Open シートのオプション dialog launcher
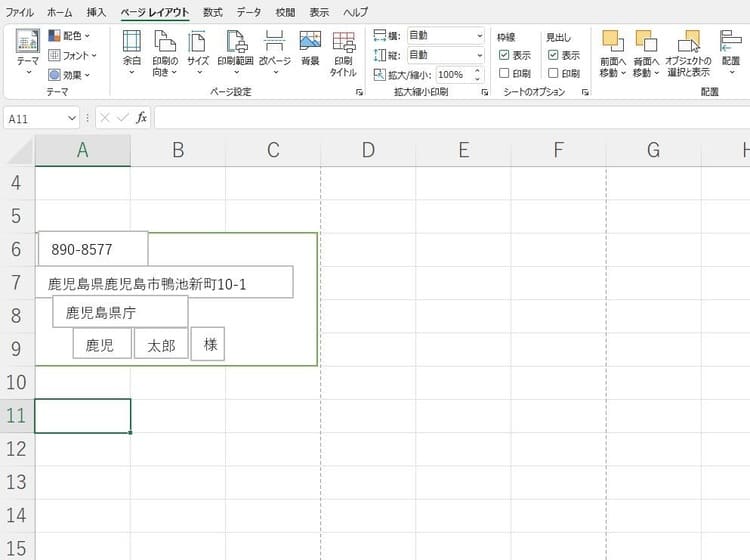This screenshot has width=750, height=560. pos(585,92)
